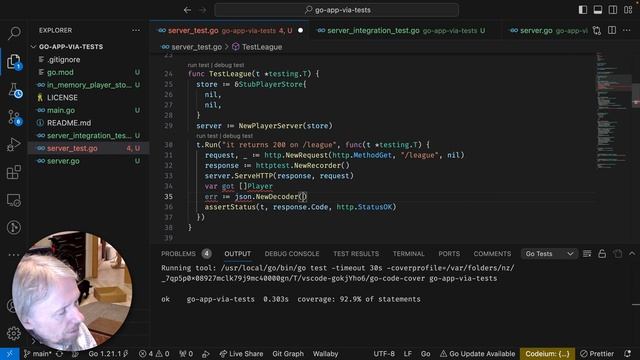Screen dimensions: 640x360
Task: Open the TEST RESULTS tab
Action: pyautogui.click(x=356, y=254)
